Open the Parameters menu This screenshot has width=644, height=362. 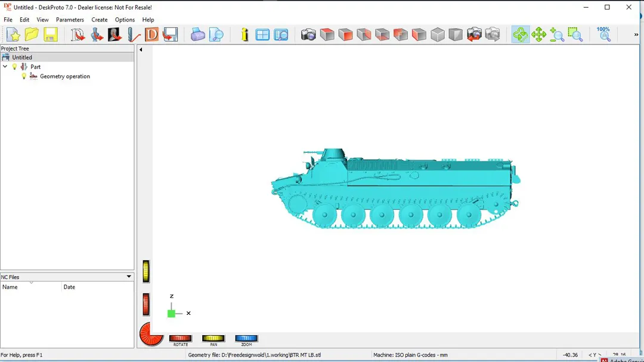tap(70, 20)
